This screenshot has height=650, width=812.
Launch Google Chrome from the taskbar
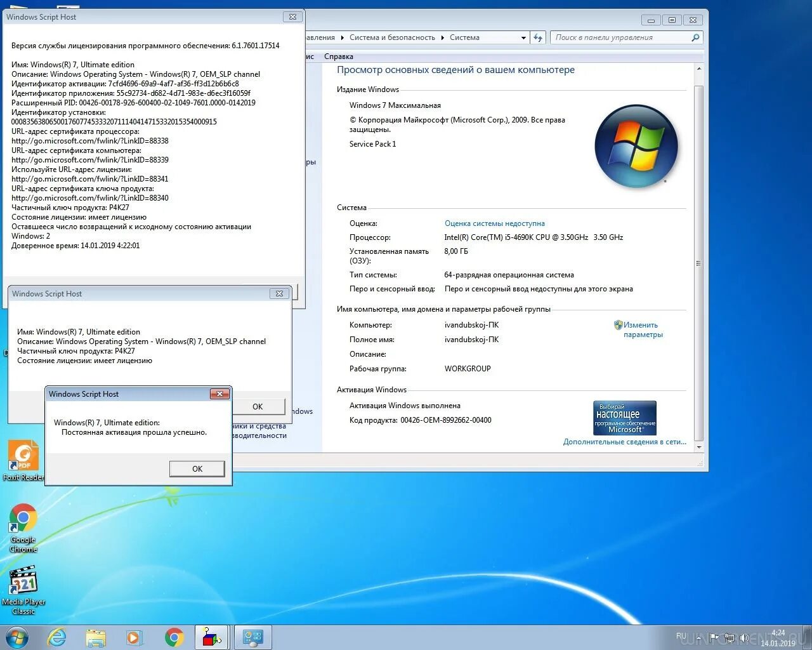point(174,637)
